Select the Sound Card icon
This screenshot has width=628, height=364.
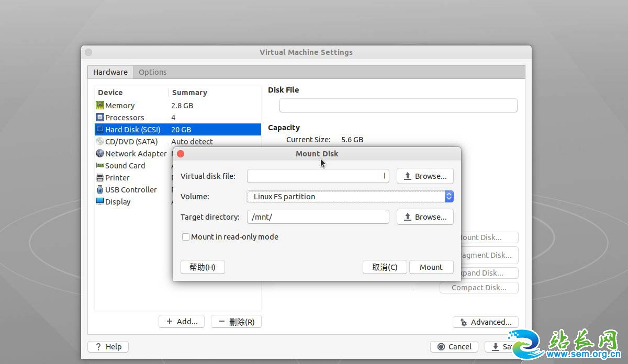100,166
